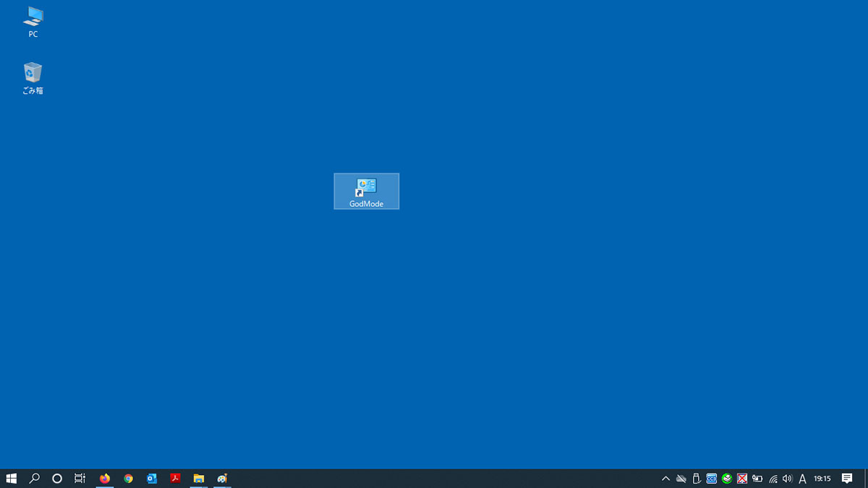Switch to File Explorer in taskbar
868x488 pixels.
pos(198,479)
